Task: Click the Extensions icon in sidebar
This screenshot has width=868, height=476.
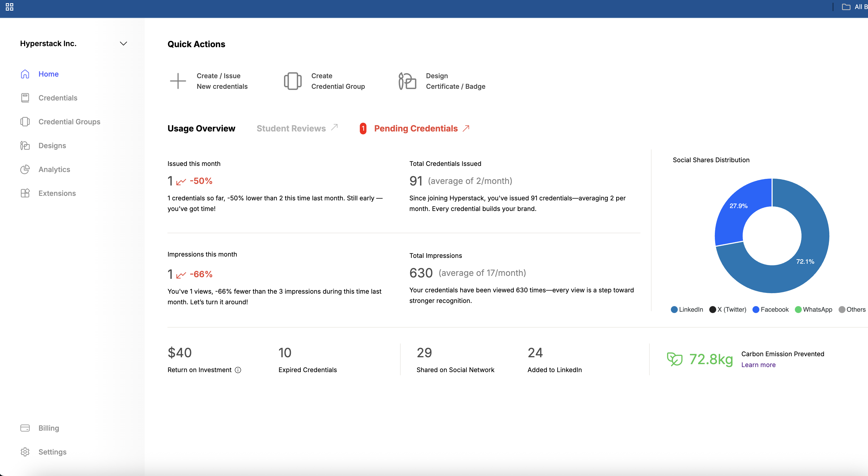Action: [25, 193]
